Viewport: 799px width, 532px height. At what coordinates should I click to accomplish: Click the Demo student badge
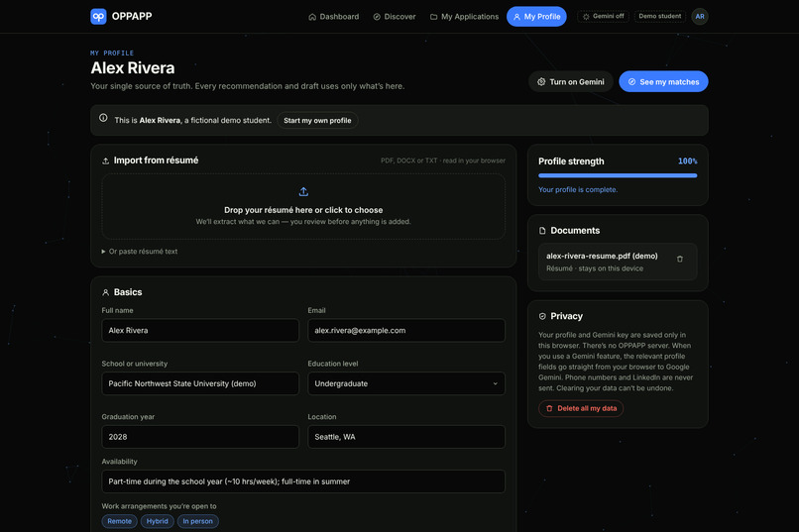point(660,16)
